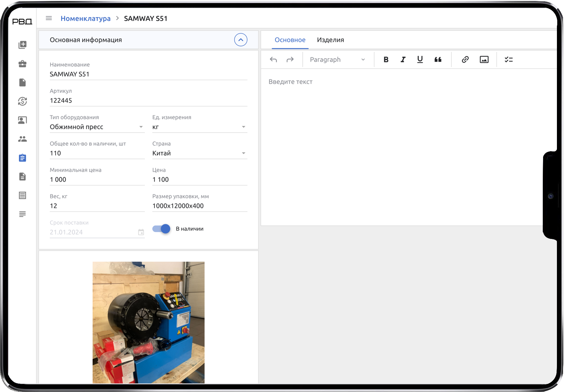Click the undo icon in the editor toolbar

pos(273,59)
